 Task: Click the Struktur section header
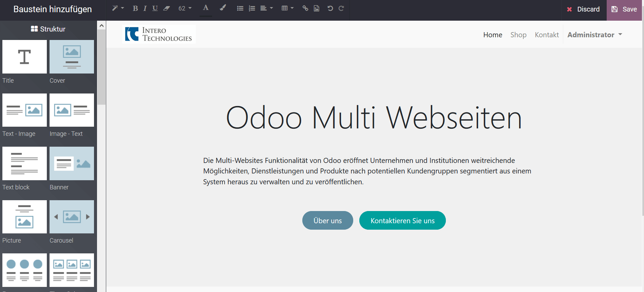(x=48, y=29)
